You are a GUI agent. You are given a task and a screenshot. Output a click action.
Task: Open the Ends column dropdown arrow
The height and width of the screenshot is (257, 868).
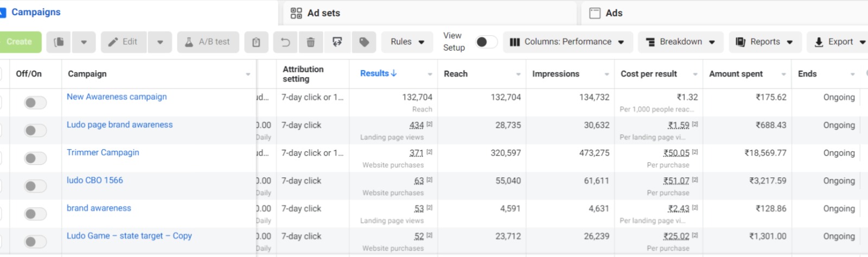(853, 74)
